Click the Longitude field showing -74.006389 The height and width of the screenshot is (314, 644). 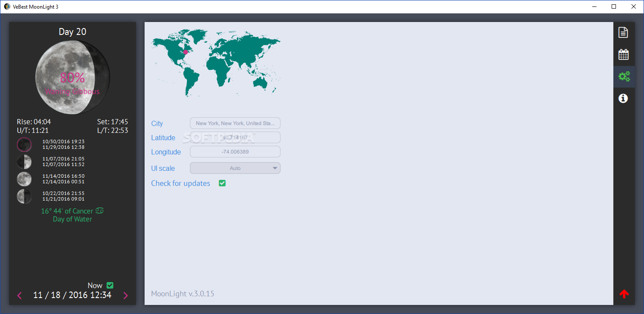coord(235,152)
